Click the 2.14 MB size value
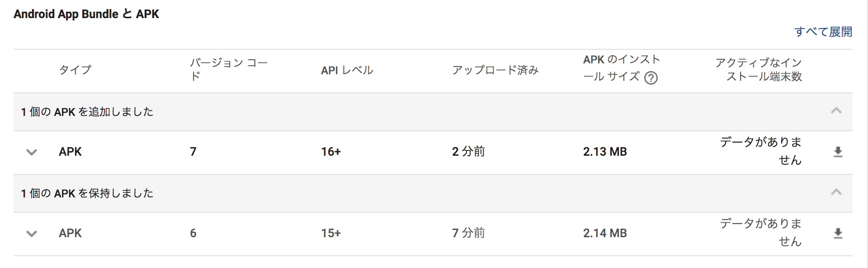The image size is (868, 268). (604, 233)
